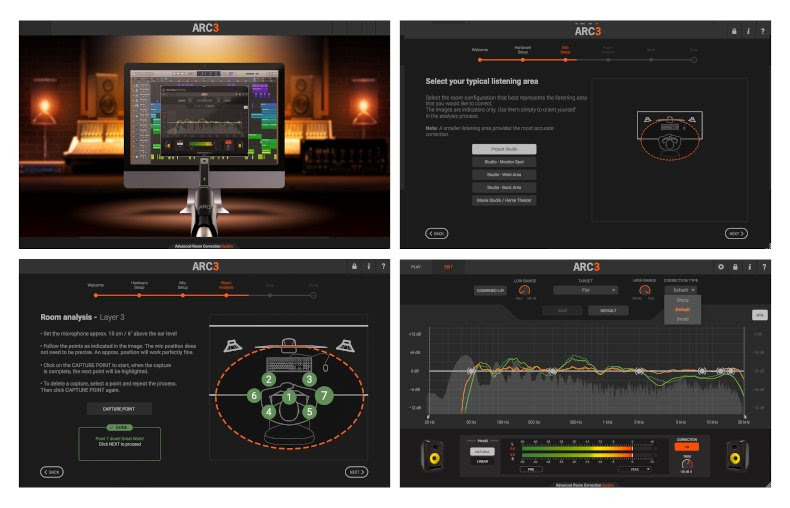Viewport: 790px width, 508px height.
Task: Click the question mark help icon in listening area window
Action: (x=763, y=32)
